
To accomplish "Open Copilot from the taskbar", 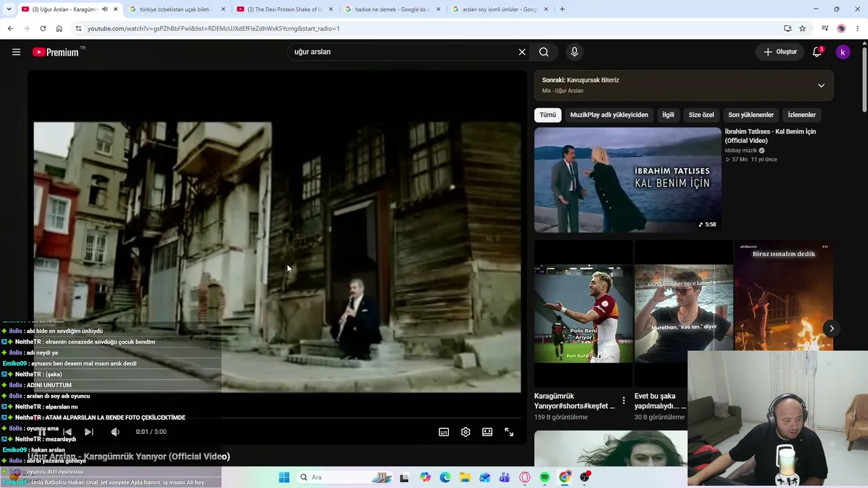I will pyautogui.click(x=425, y=477).
